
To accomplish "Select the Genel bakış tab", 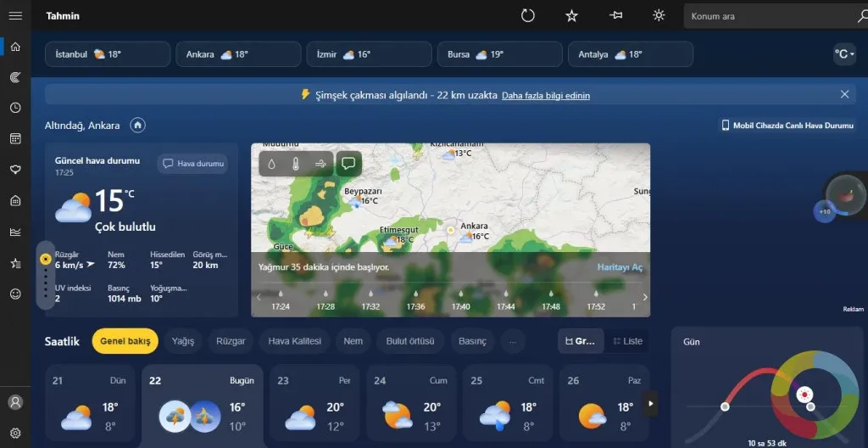I will click(125, 341).
